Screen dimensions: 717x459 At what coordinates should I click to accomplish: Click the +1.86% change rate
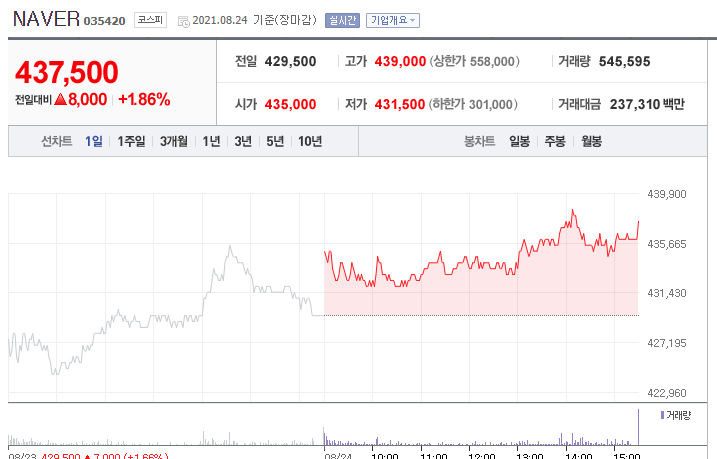[144, 99]
